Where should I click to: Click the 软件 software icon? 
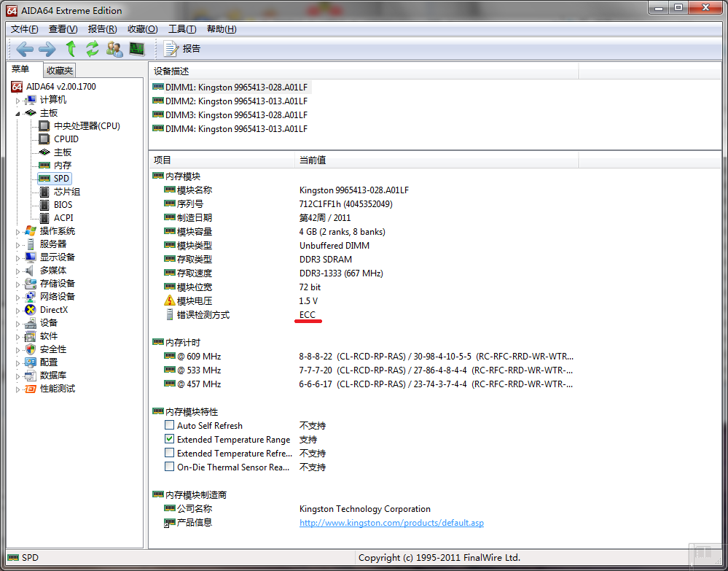click(31, 336)
